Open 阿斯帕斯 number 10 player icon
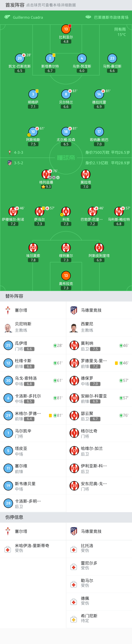Screen dimensions: 132x644 tap(33, 132)
